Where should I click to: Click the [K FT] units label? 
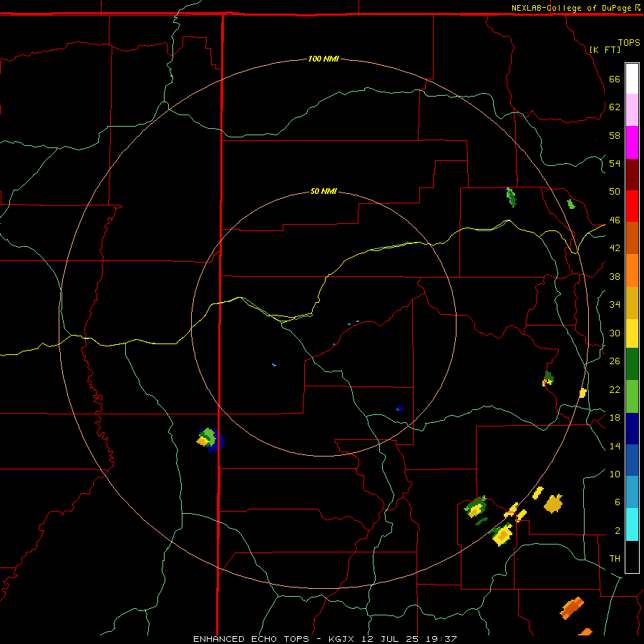click(605, 49)
